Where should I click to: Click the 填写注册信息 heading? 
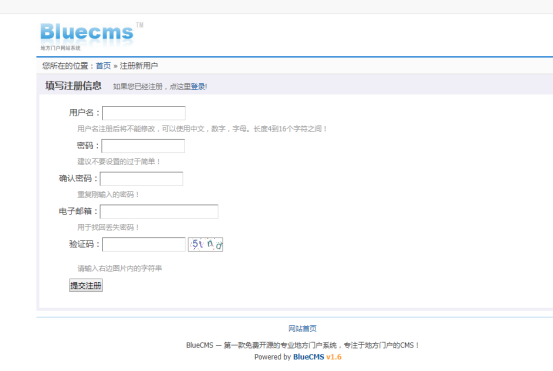pos(73,86)
